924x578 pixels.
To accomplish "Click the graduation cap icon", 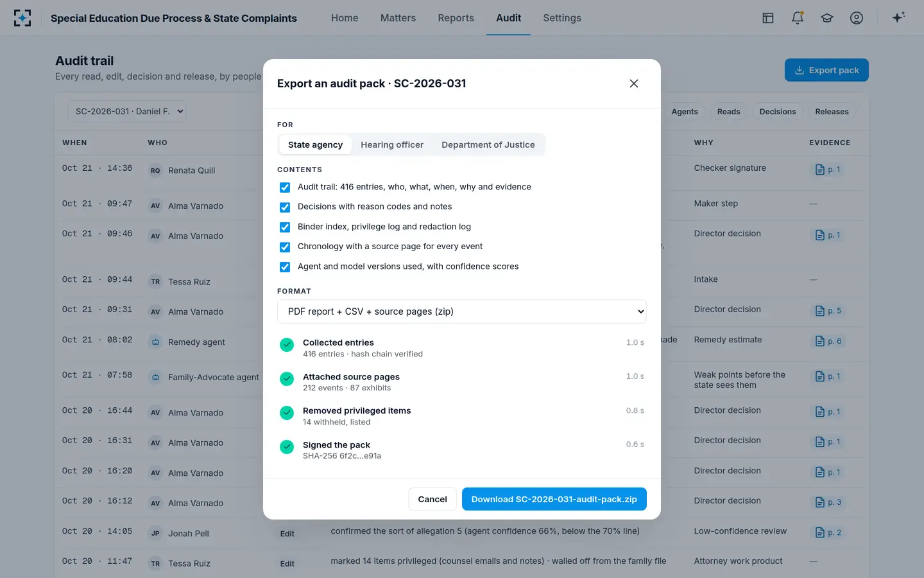I will [827, 18].
